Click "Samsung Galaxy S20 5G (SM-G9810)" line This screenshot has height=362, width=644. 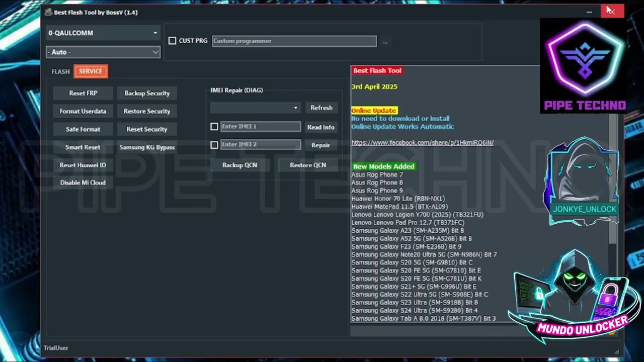coord(412,262)
